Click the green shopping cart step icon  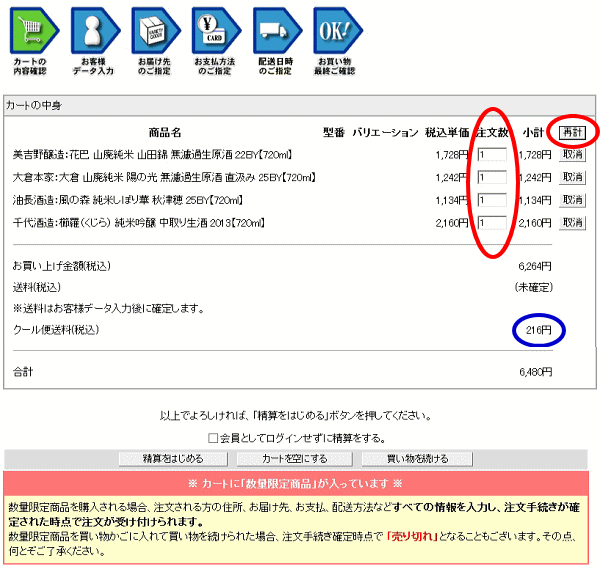(x=34, y=31)
